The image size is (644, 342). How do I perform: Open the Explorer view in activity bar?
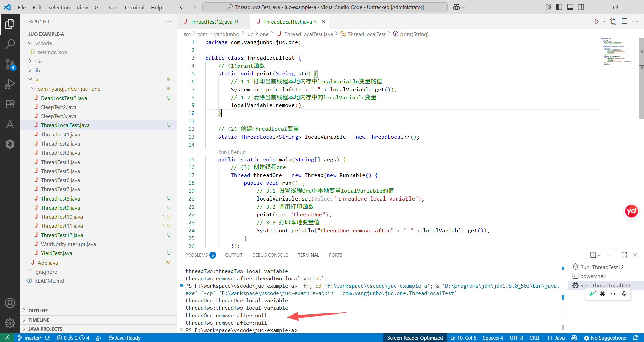click(10, 24)
